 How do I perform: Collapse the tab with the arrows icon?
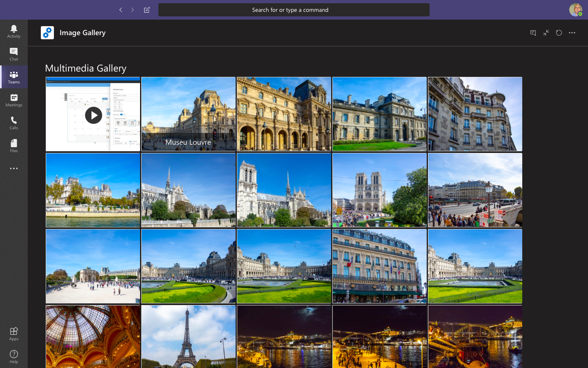[546, 33]
